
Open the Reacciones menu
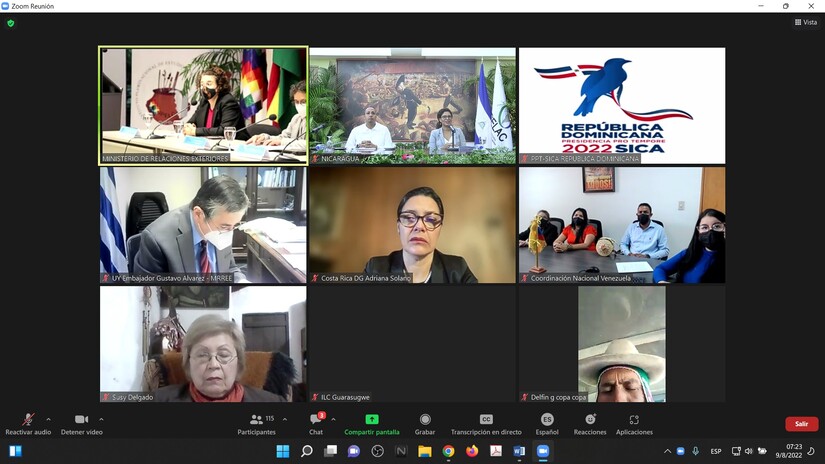click(x=590, y=424)
